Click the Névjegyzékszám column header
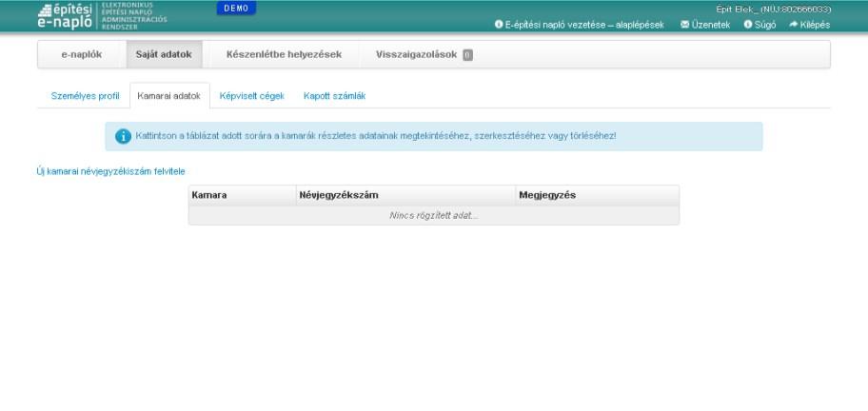This screenshot has height=411, width=868. click(405, 195)
